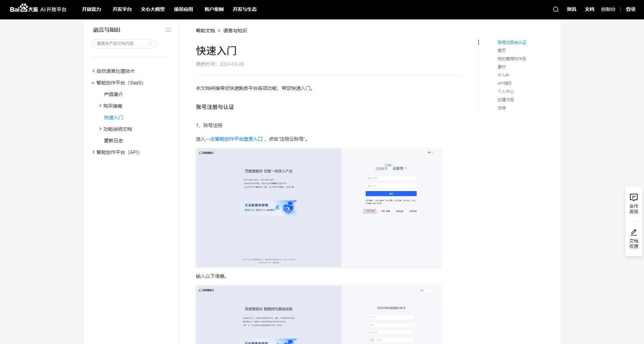Jump to 我的草稿和作品 in outline

pyautogui.click(x=512, y=59)
